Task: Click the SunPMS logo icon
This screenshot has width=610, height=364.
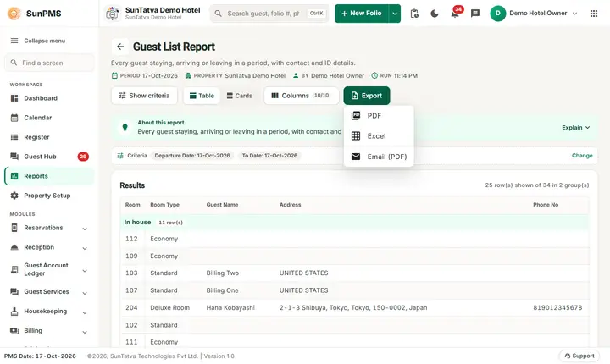Action: 14,14
